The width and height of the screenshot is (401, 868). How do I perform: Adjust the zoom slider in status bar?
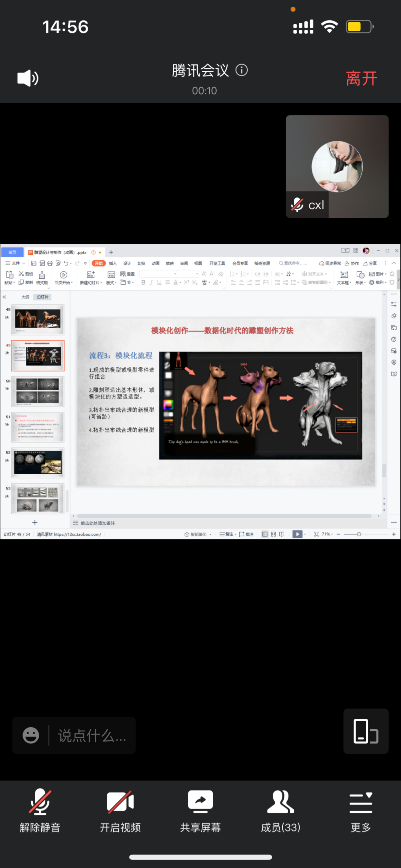click(x=359, y=534)
